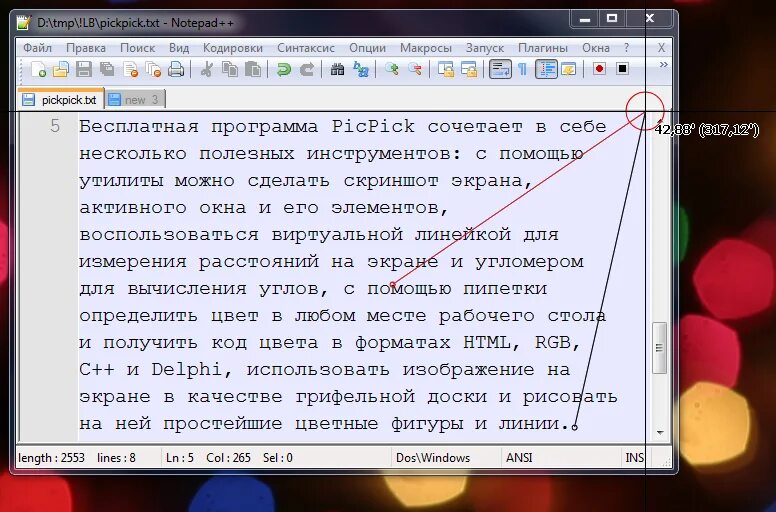This screenshot has width=776, height=512.
Task: Click the vertical scrollbar thumb
Action: [x=659, y=348]
